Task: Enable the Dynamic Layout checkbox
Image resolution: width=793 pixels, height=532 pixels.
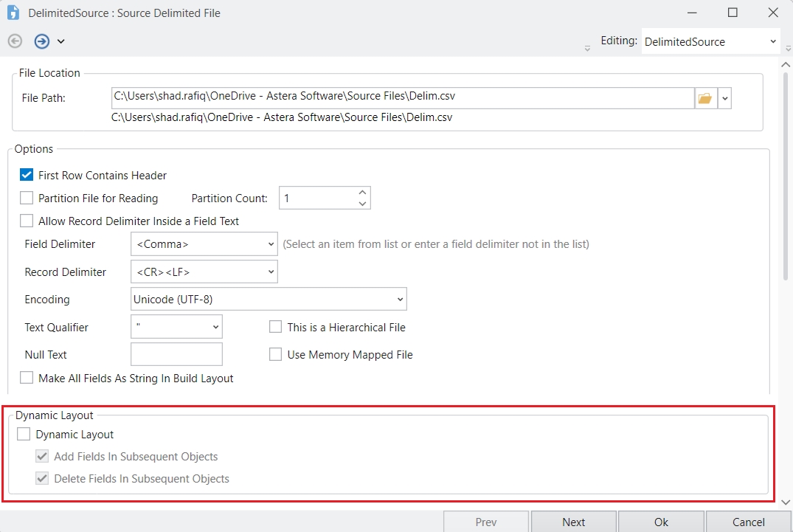Action: pos(24,435)
